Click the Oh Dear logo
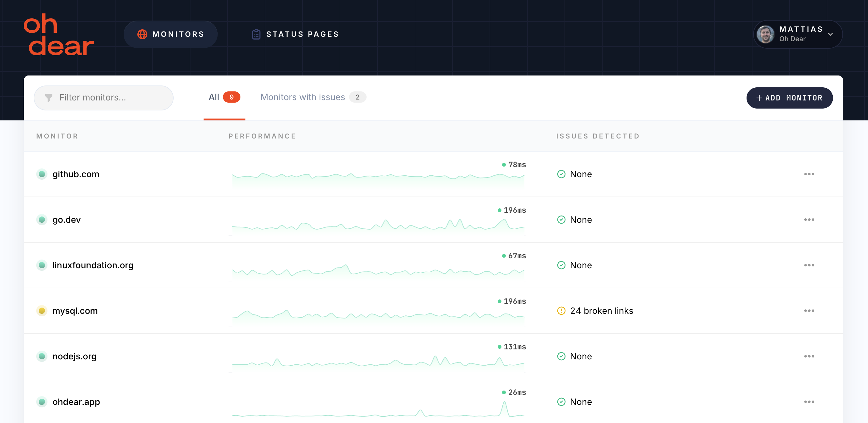Viewport: 868px width, 423px height. (x=59, y=34)
